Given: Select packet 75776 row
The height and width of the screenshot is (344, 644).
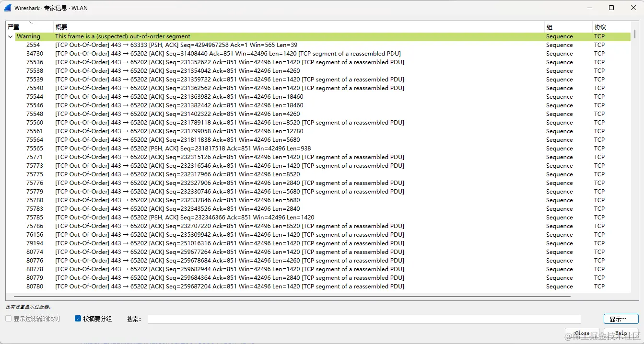Looking at the screenshot, I should point(318,183).
